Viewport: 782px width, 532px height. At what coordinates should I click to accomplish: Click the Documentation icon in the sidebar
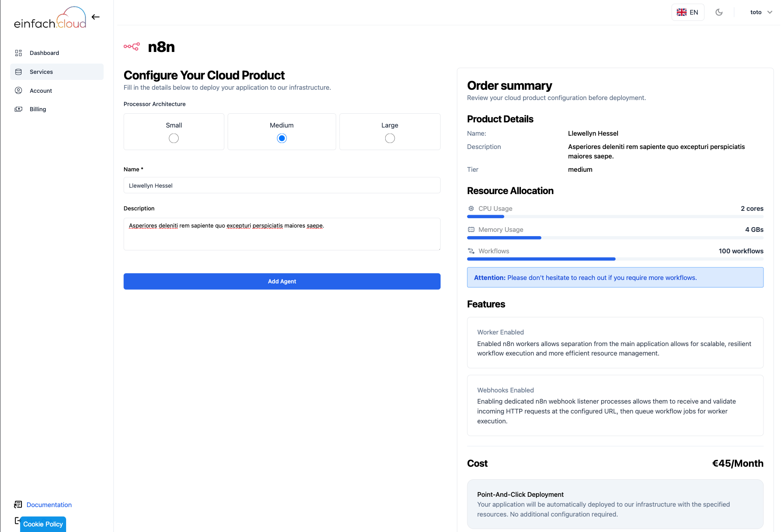[x=18, y=505]
